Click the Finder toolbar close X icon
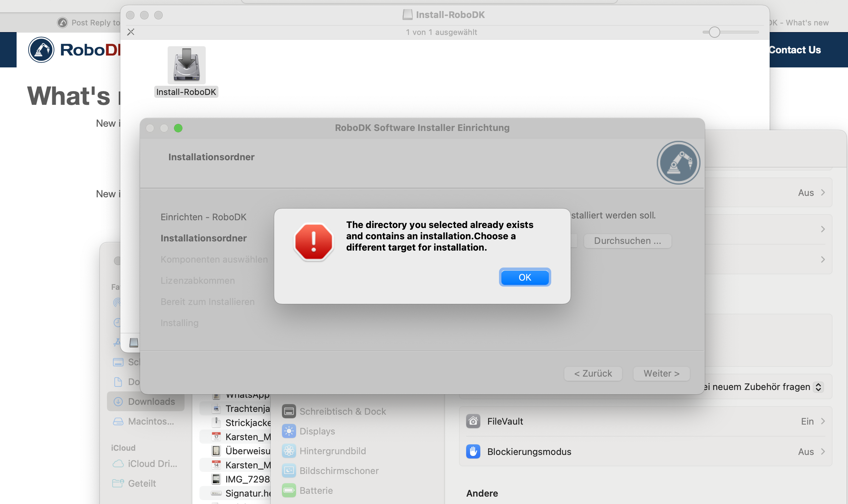Image resolution: width=848 pixels, height=504 pixels. 131,32
